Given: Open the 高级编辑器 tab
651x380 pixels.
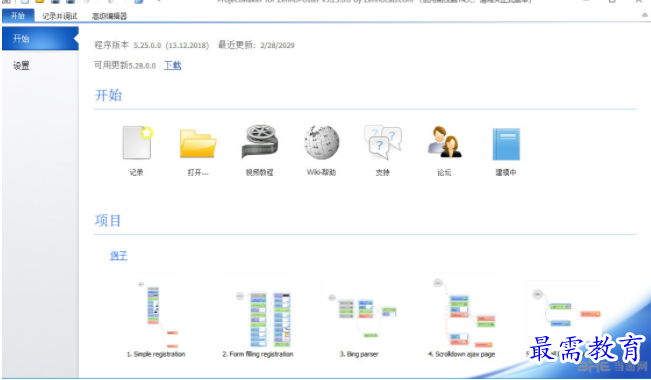Looking at the screenshot, I should click(109, 16).
